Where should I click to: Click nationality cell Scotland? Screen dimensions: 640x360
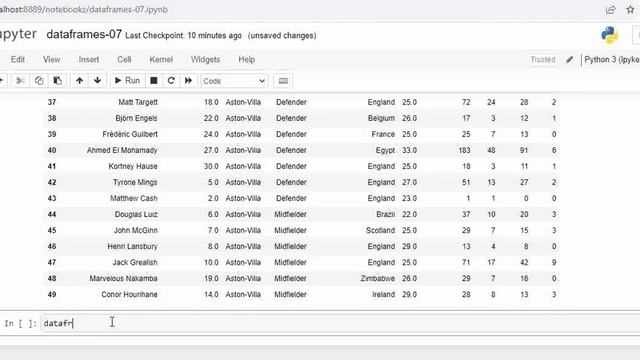(x=380, y=230)
